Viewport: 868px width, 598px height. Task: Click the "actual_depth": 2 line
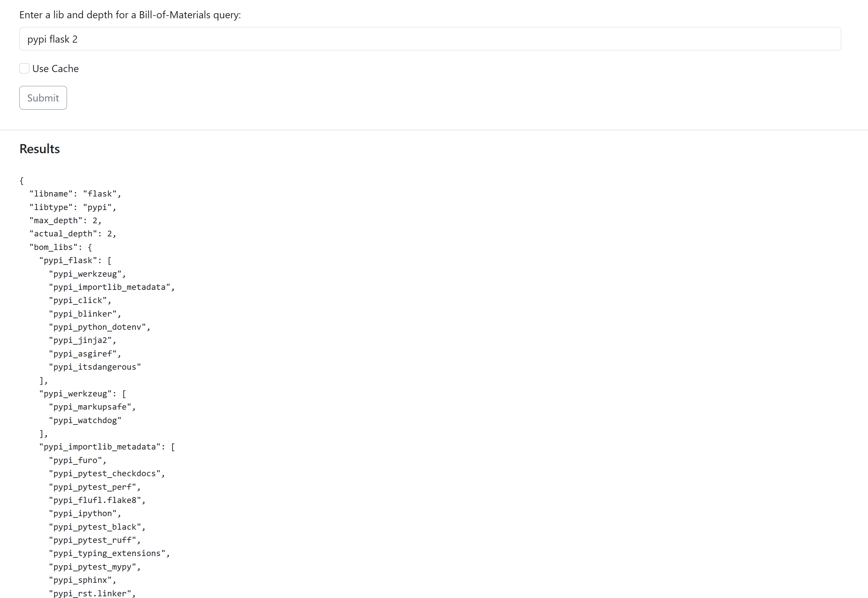point(73,234)
